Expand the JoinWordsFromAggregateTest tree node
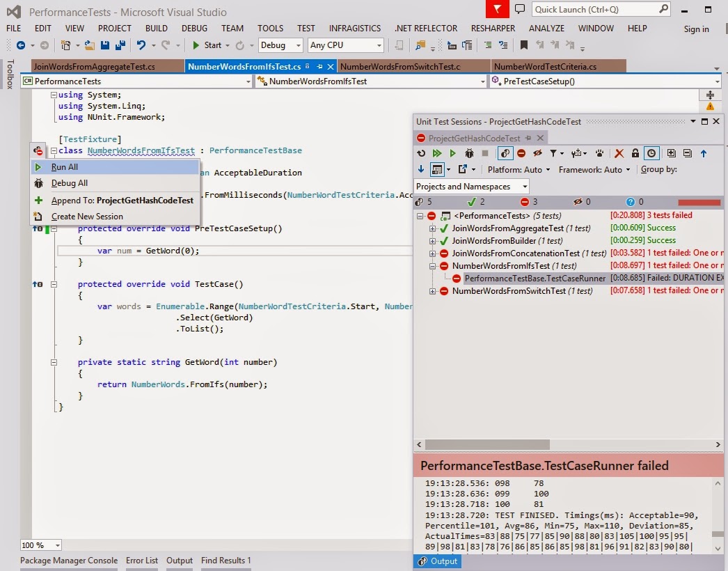This screenshot has width=728, height=571. [432, 228]
